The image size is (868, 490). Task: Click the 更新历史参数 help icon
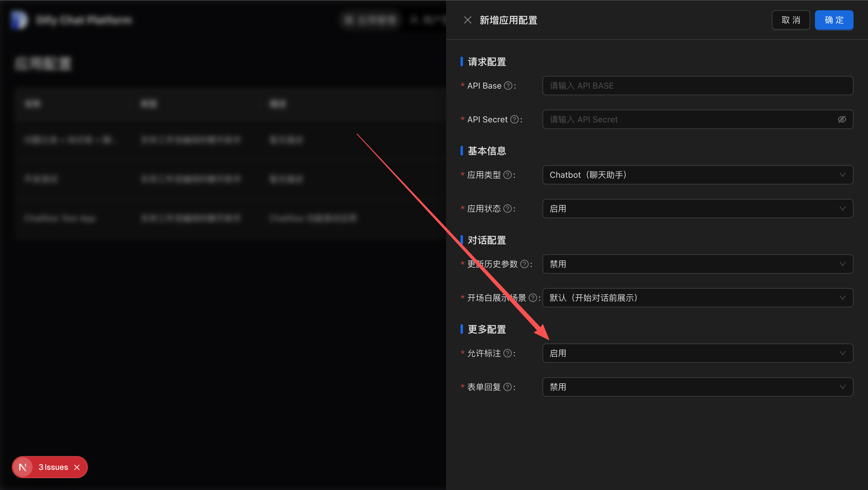(524, 264)
